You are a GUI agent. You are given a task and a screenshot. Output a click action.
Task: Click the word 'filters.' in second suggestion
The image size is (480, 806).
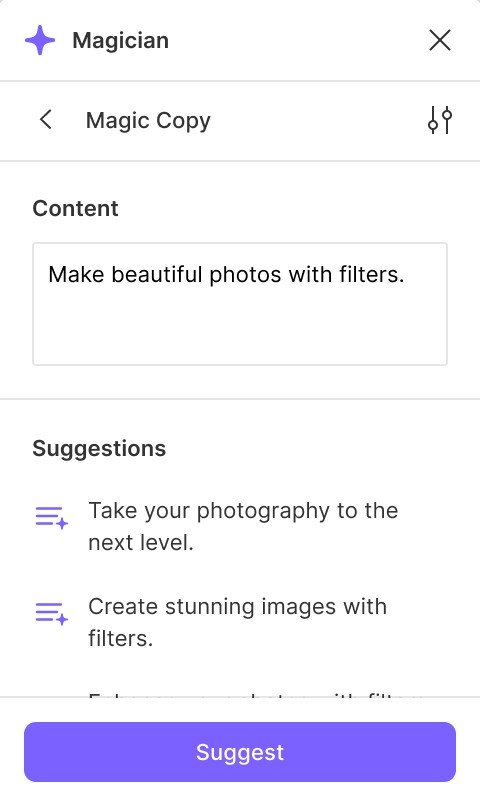click(121, 639)
